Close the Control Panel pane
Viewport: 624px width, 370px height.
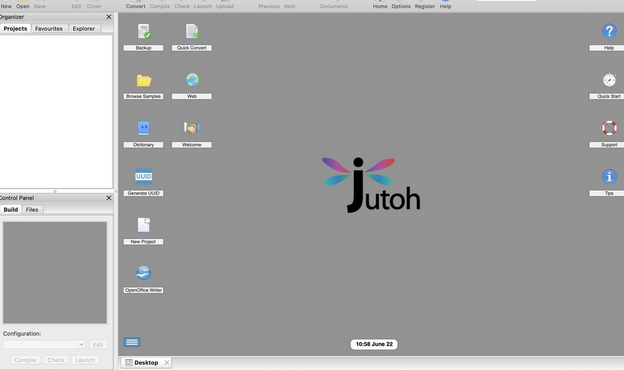109,198
